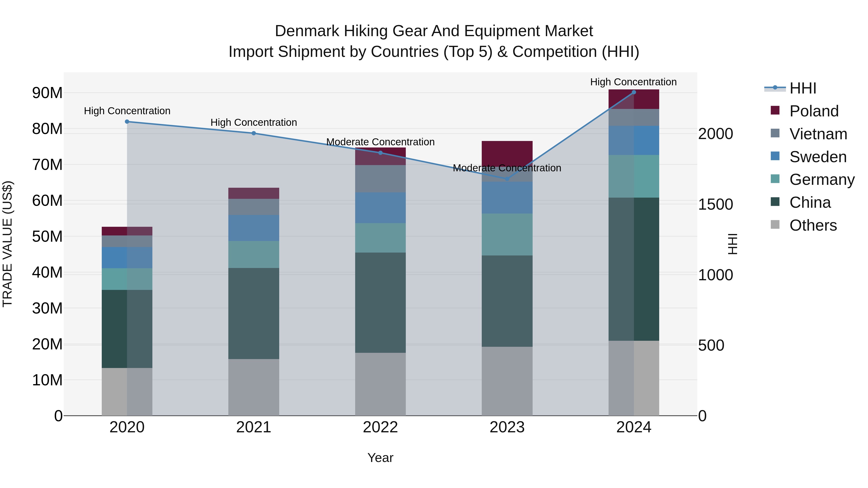This screenshot has height=488, width=868.
Task: Select the 2023 HHI data point
Action: tap(507, 179)
